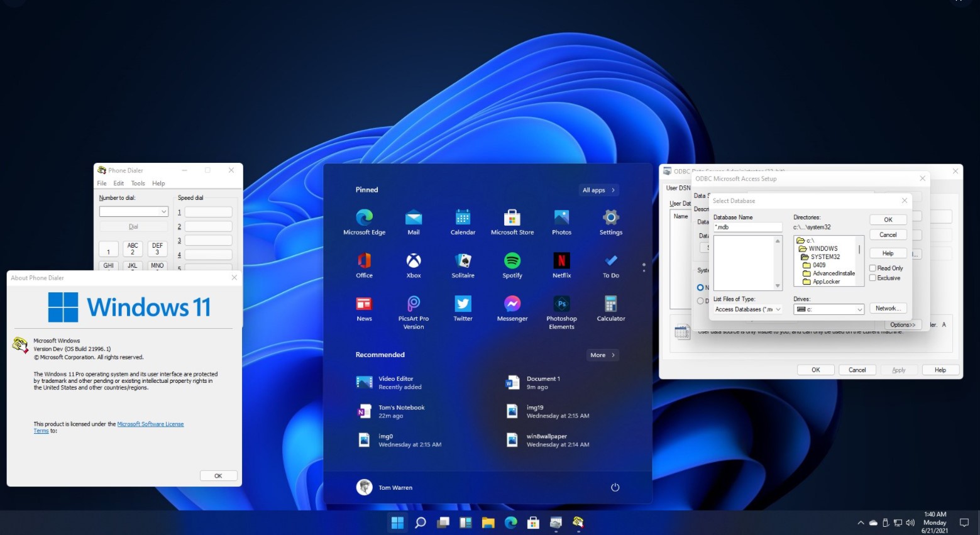Open Microsoft Store in pinned apps
Image resolution: width=980 pixels, height=535 pixels.
pyautogui.click(x=512, y=222)
